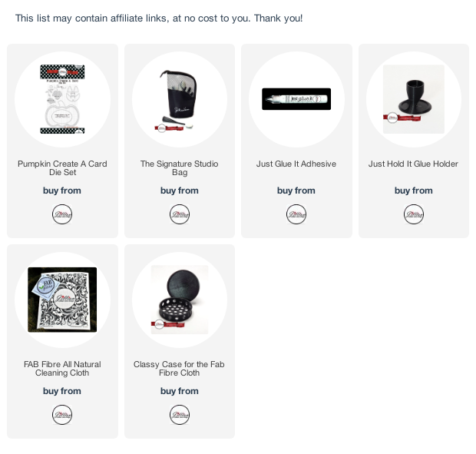Screen dimensions: 476x454
Task: Click the Signature Studio Bag product image
Action: 180,99
